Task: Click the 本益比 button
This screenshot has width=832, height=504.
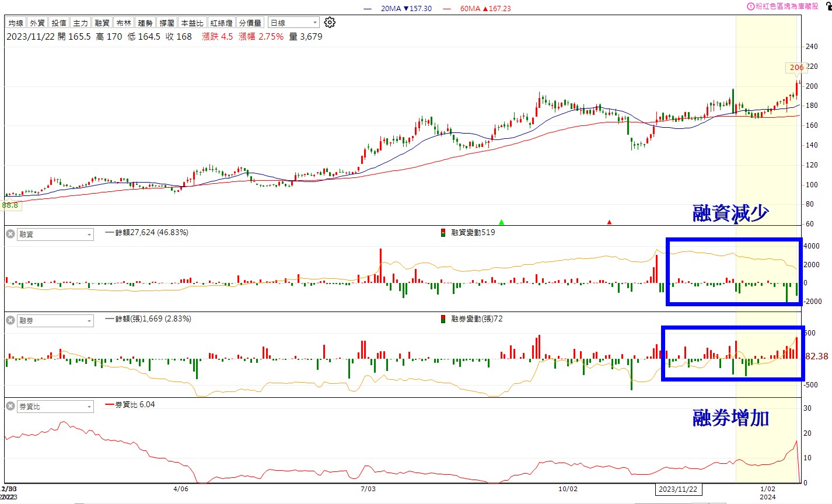Action: 192,23
